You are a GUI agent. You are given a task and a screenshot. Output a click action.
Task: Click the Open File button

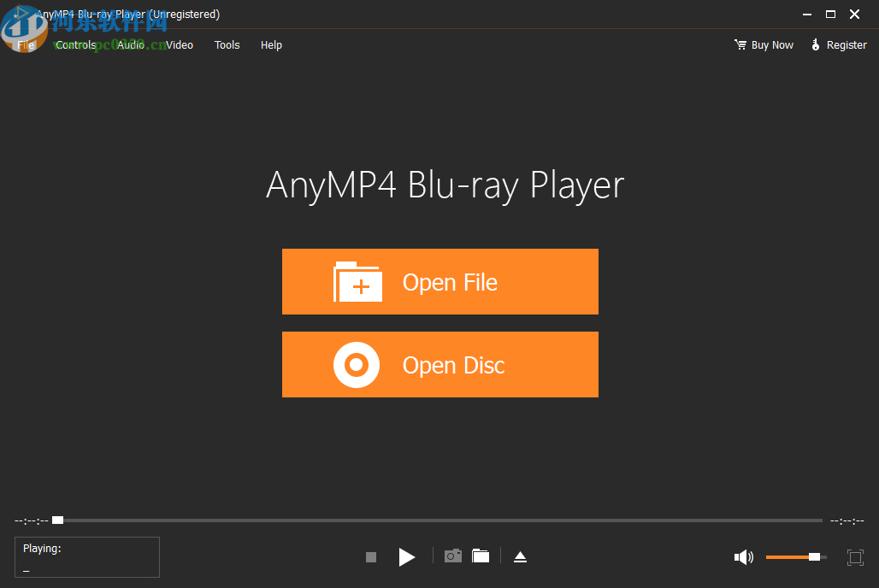[439, 281]
